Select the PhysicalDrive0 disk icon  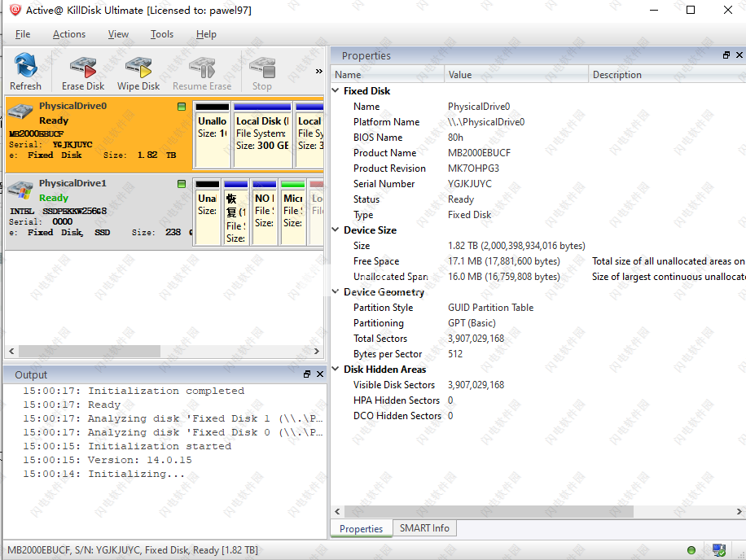pos(20,112)
